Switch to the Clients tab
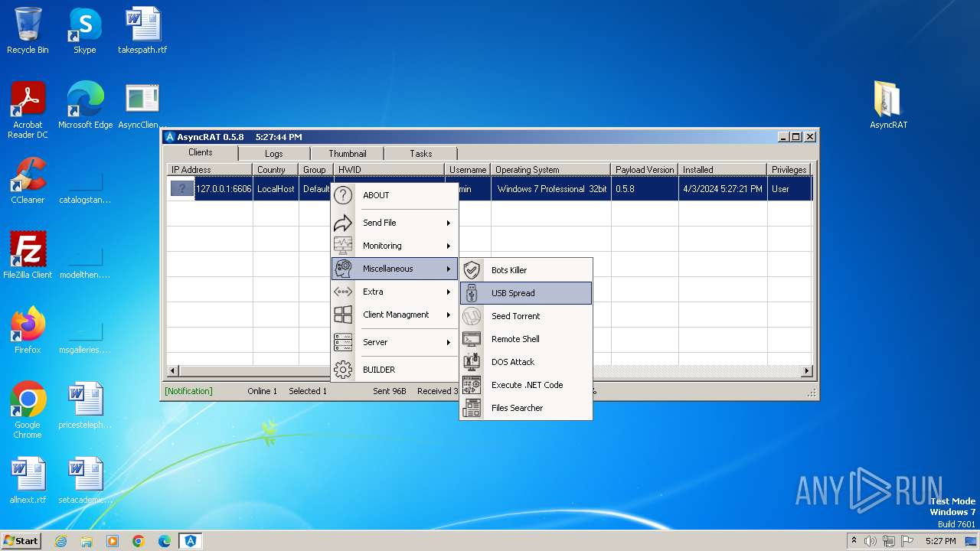 click(x=201, y=152)
